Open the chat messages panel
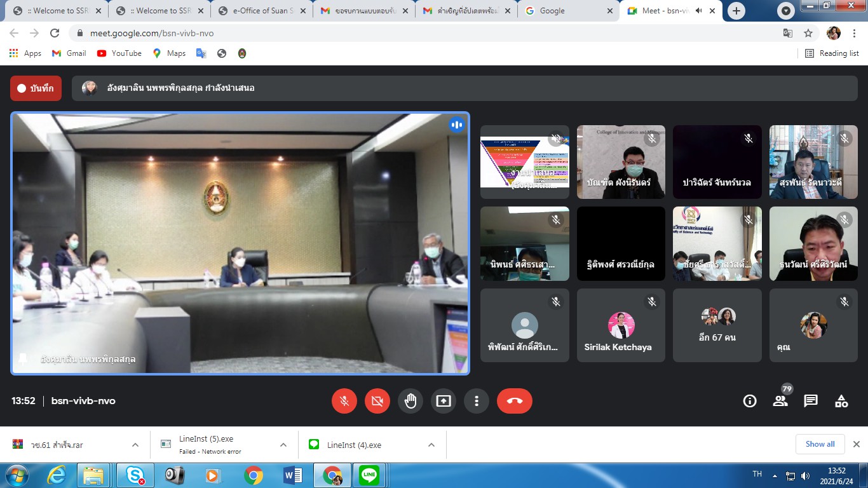 point(811,401)
